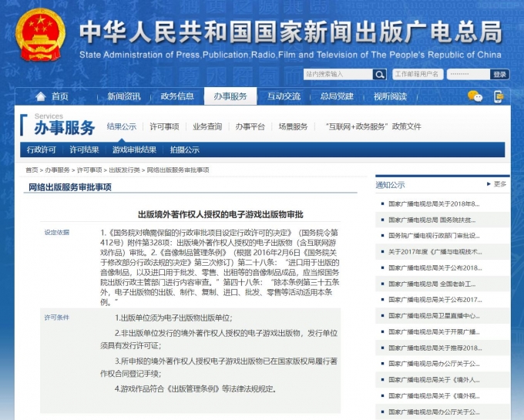
Task: Click the 许可条件 row label
Action: (x=57, y=318)
